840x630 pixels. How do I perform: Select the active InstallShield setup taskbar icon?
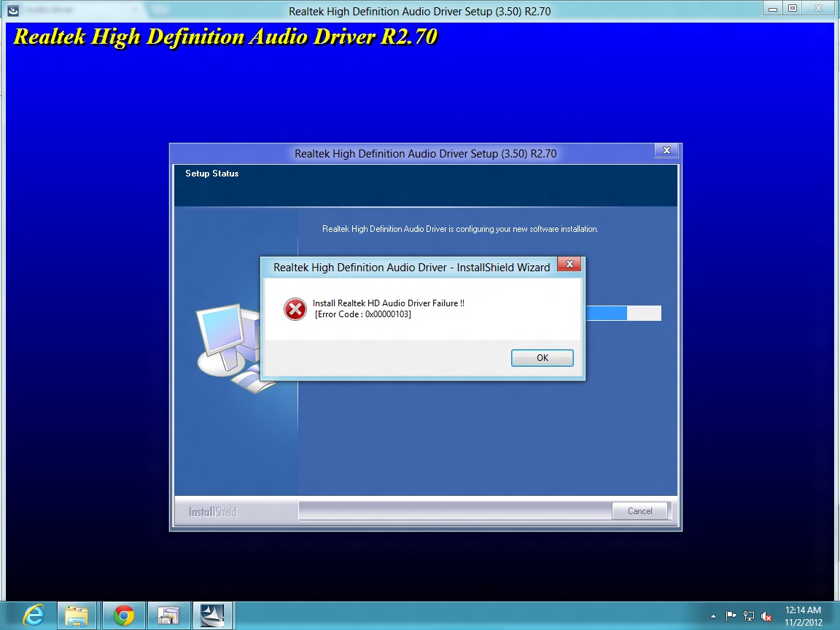pos(212,615)
